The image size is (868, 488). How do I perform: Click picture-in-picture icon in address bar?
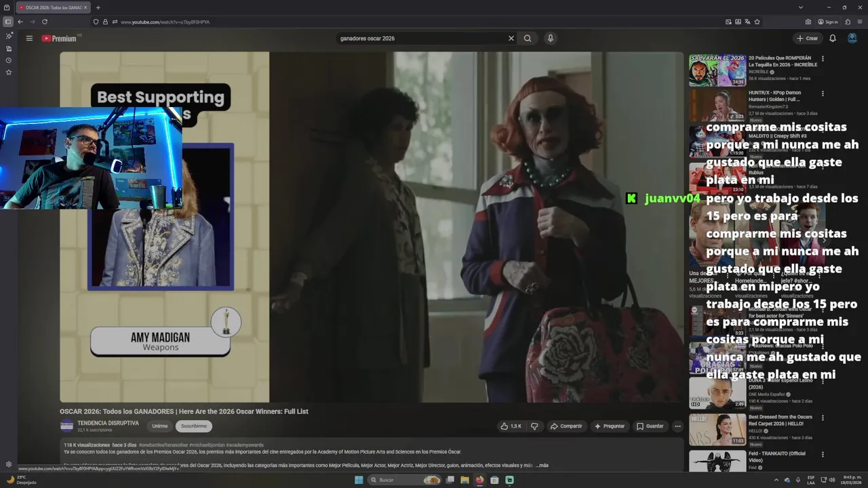point(728,22)
